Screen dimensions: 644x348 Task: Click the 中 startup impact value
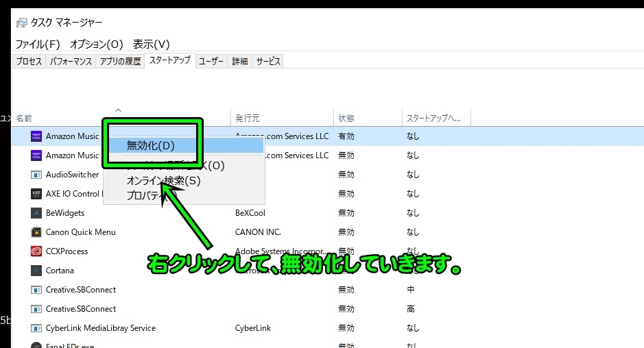[410, 290]
